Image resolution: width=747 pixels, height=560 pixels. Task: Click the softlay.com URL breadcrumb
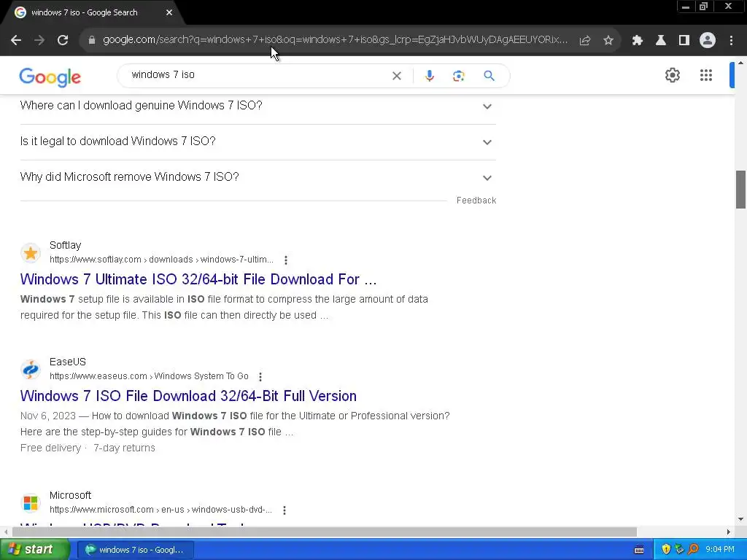tap(161, 260)
